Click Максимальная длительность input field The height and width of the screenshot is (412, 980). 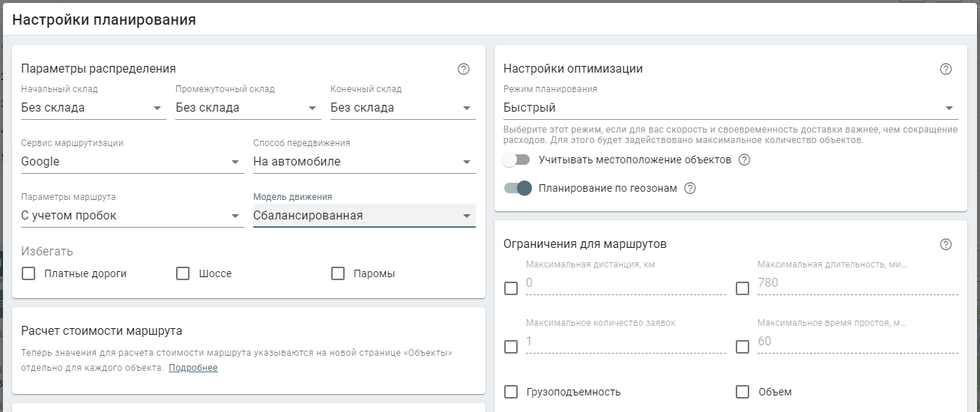tap(856, 283)
